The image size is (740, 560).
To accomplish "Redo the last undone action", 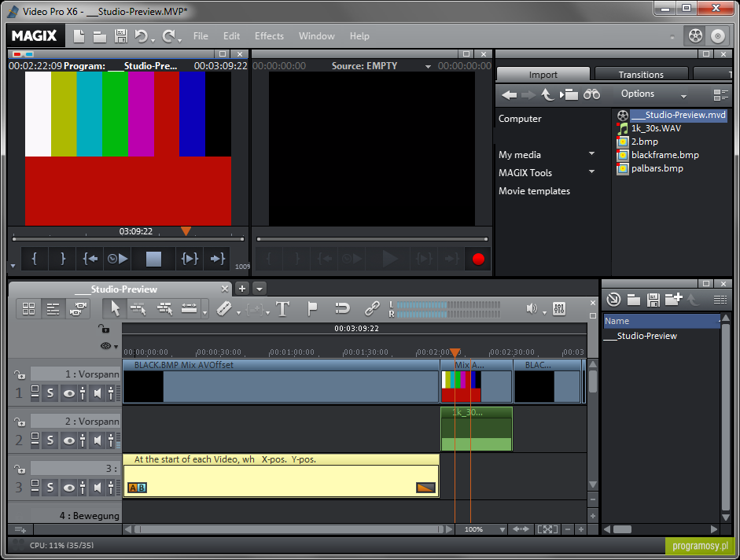I will [169, 36].
